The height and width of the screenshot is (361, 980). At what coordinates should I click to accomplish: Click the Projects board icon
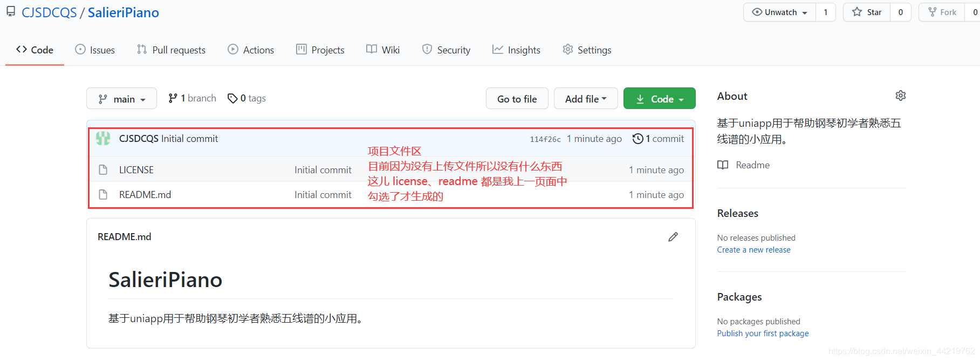click(301, 49)
